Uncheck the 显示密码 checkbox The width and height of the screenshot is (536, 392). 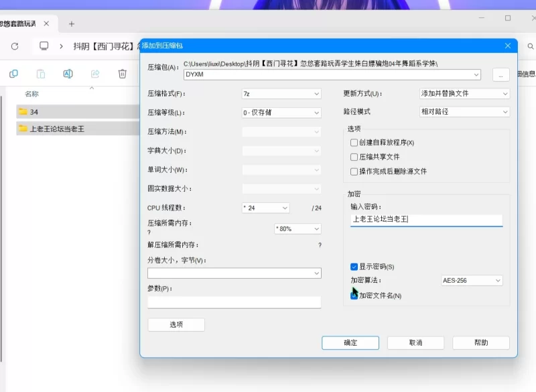354,267
